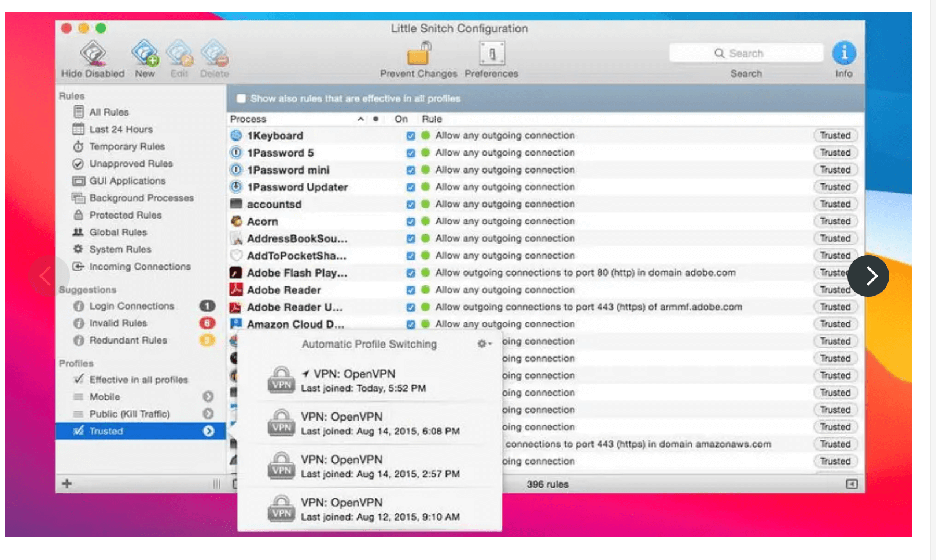Click the Hide Disabled toolbar icon

pos(93,54)
